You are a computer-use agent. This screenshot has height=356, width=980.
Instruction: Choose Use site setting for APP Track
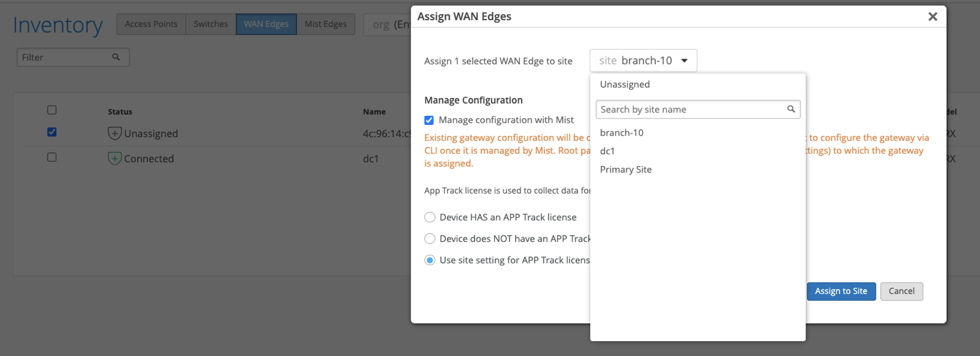click(430, 260)
